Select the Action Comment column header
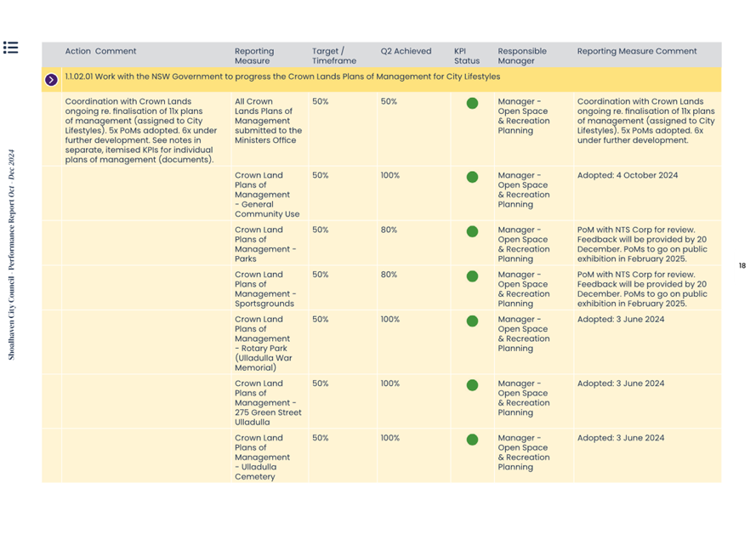The width and height of the screenshot is (756, 534). [x=100, y=51]
